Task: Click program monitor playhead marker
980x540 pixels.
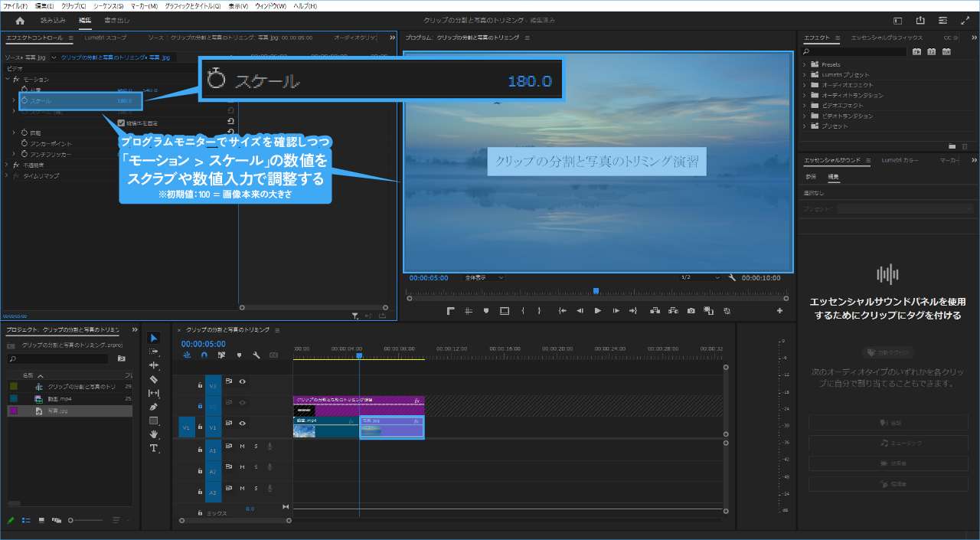Action: (x=596, y=291)
